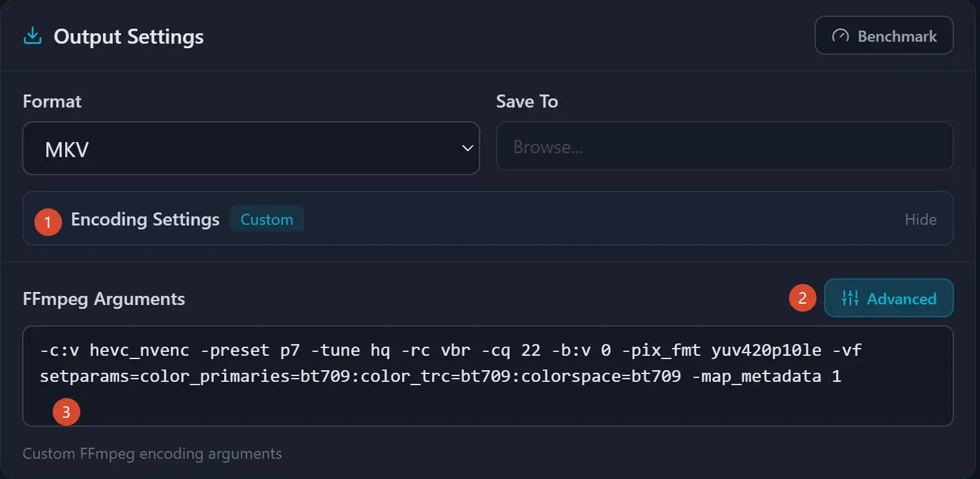Place the cursor in the FFmpeg arguments text box
The width and height of the screenshot is (980, 479).
[488, 376]
